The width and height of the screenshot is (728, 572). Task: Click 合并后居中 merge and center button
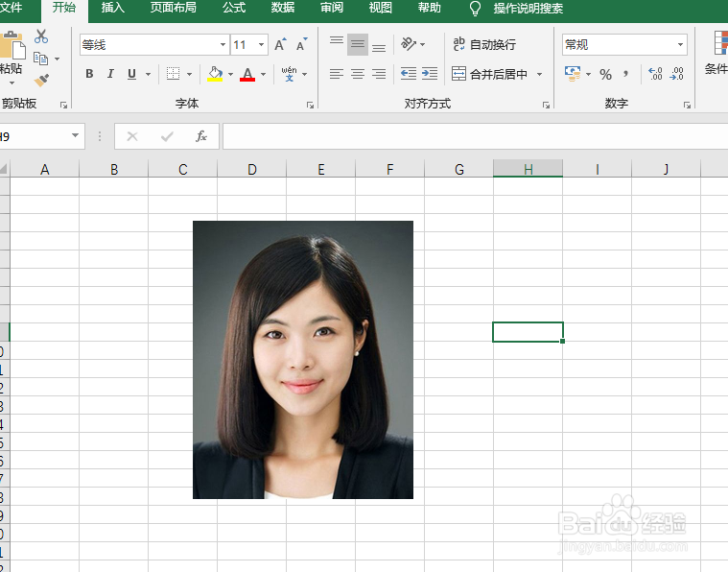490,74
